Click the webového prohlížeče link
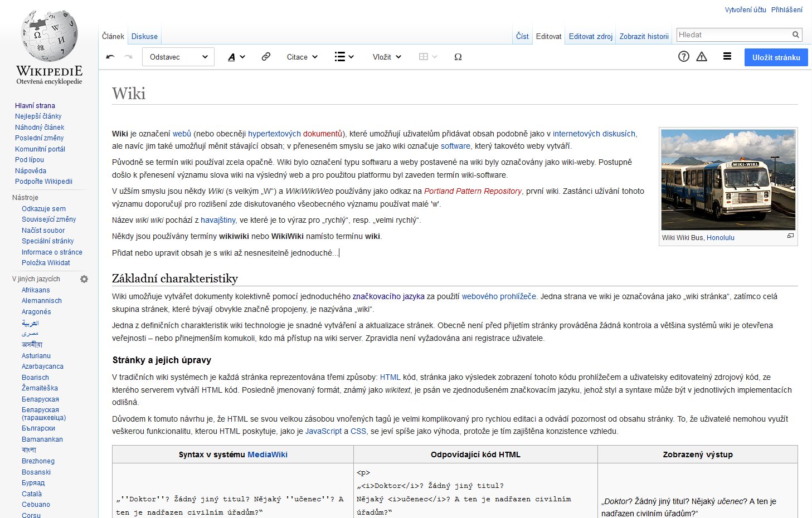 point(499,296)
